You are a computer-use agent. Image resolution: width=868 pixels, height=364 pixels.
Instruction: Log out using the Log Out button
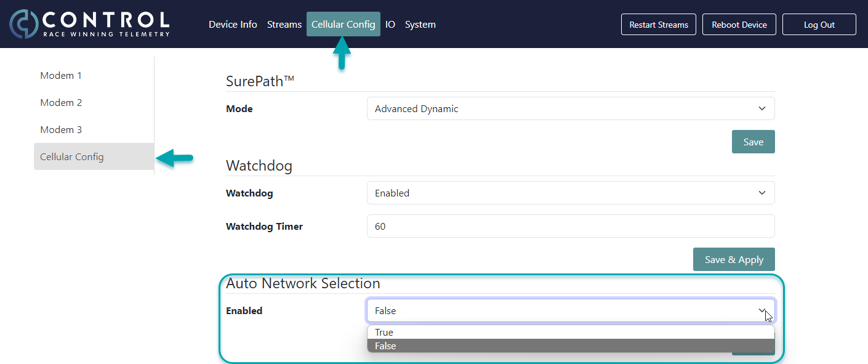click(819, 25)
